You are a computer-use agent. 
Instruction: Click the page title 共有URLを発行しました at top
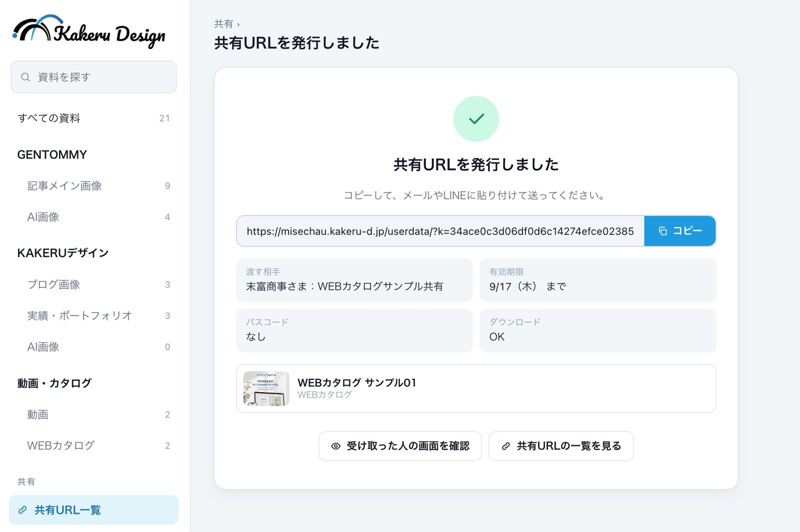click(x=296, y=43)
